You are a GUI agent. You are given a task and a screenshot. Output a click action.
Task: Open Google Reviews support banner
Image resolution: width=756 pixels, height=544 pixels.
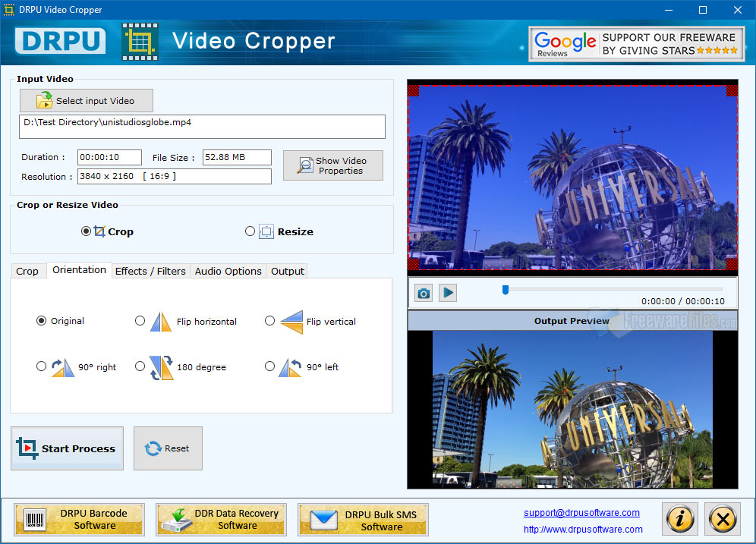coord(636,44)
